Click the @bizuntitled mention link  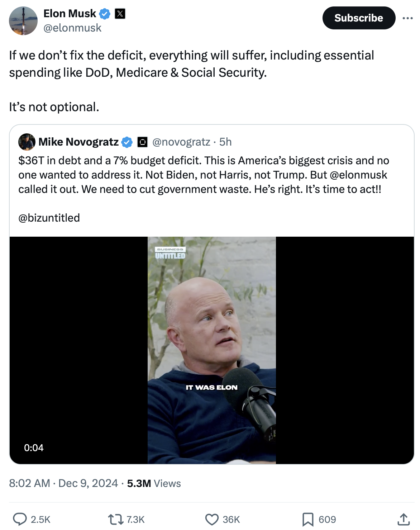49,218
